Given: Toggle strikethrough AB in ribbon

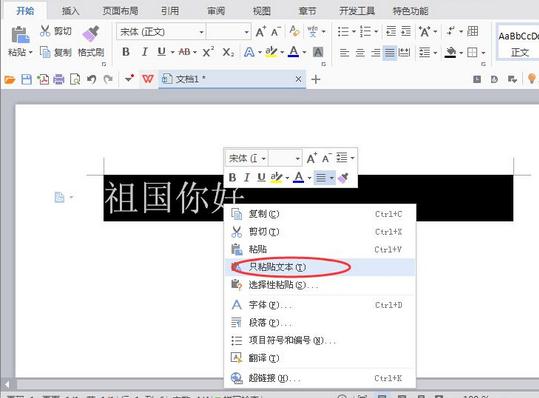Looking at the screenshot, I should point(185,52).
